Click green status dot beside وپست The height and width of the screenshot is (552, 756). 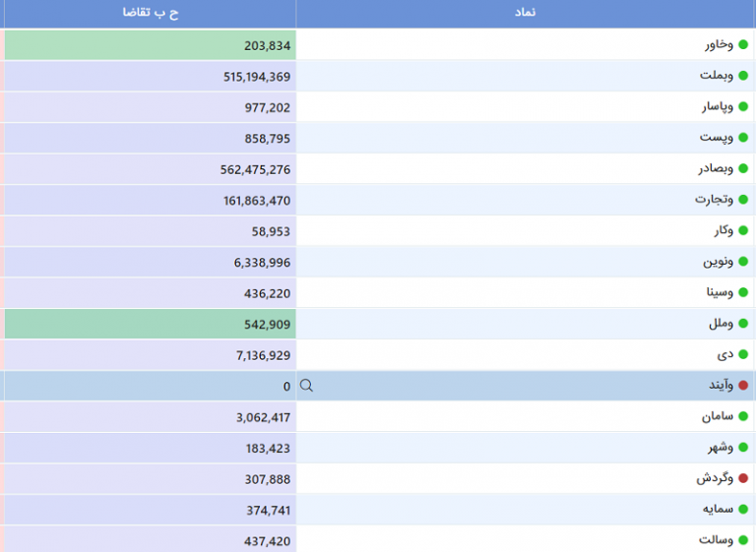[743, 138]
